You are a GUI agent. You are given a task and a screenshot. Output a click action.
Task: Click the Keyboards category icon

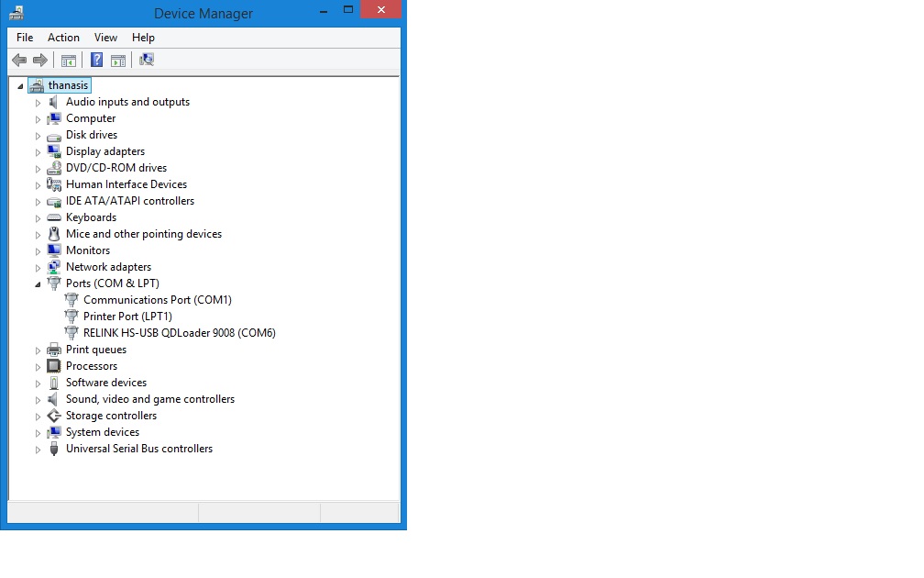(54, 217)
